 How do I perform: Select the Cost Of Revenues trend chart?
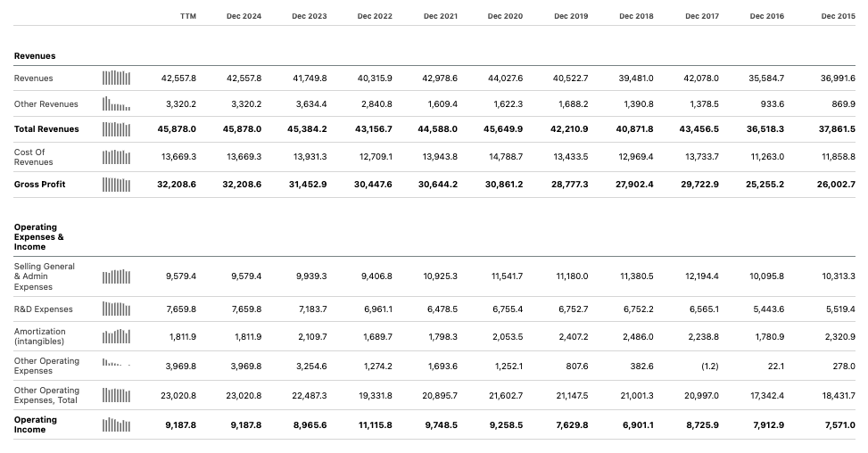tap(116, 157)
